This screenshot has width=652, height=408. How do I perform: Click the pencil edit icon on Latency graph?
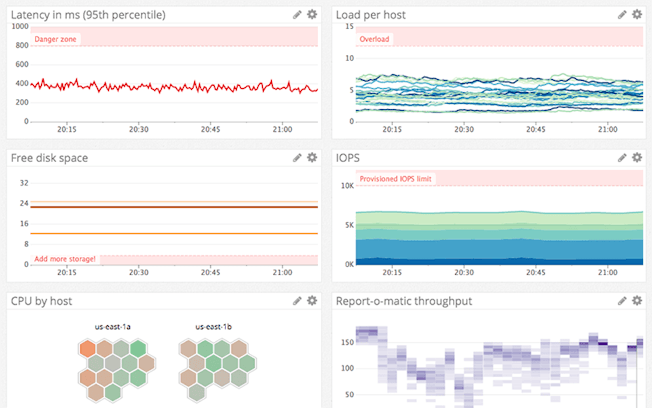click(297, 15)
